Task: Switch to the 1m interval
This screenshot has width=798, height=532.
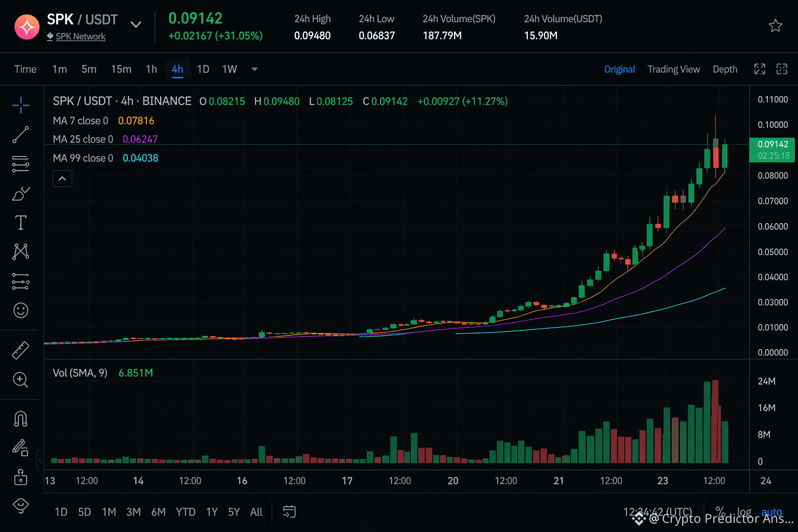Action: pyautogui.click(x=60, y=69)
